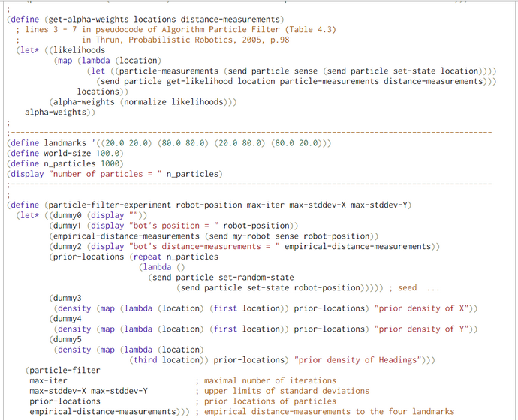
Task: Click 'p.98' in the comment line
Action: click(279, 40)
